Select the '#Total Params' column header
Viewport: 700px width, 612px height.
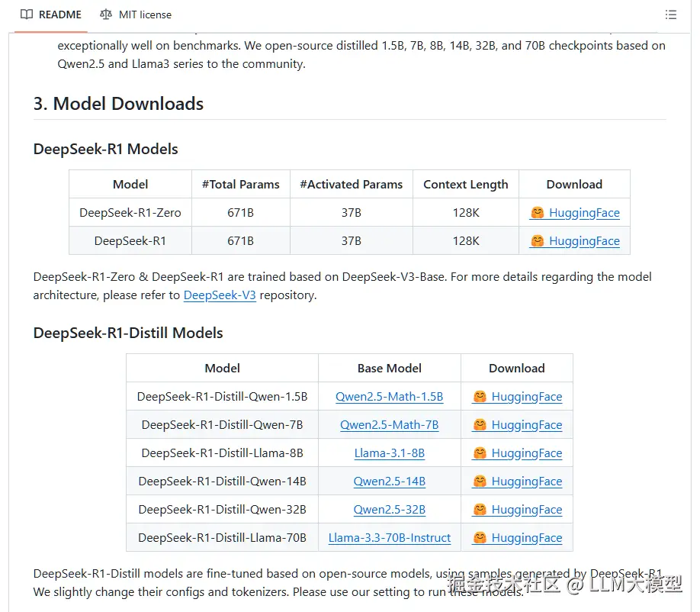pos(241,184)
